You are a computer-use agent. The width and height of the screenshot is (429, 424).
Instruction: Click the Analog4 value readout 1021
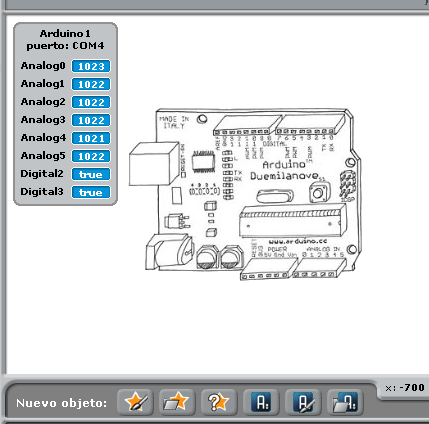point(91,138)
